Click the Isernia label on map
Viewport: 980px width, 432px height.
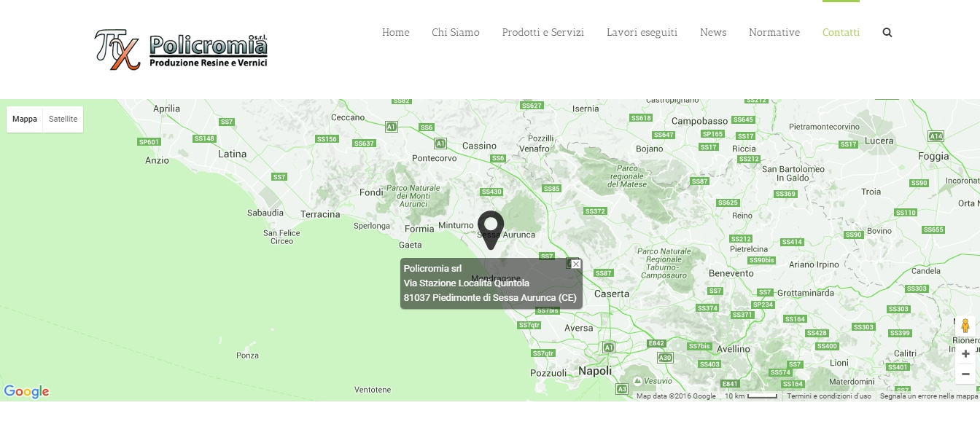coord(586,109)
